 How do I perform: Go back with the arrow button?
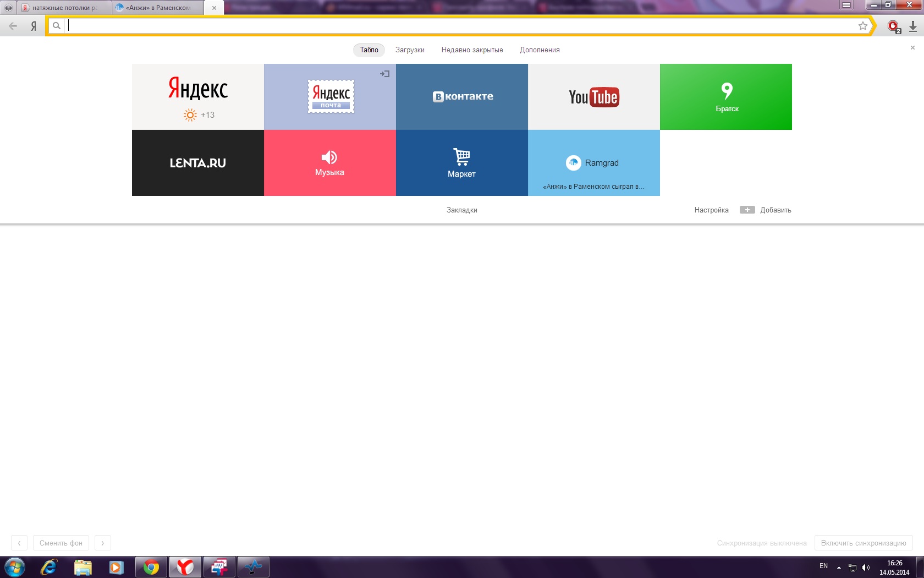[13, 26]
